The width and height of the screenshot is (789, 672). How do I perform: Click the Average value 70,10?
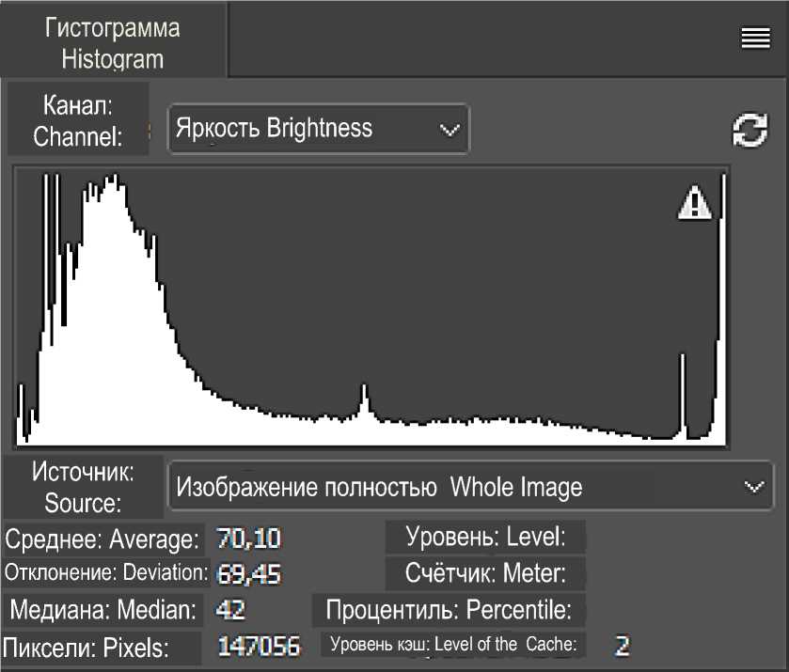(248, 539)
